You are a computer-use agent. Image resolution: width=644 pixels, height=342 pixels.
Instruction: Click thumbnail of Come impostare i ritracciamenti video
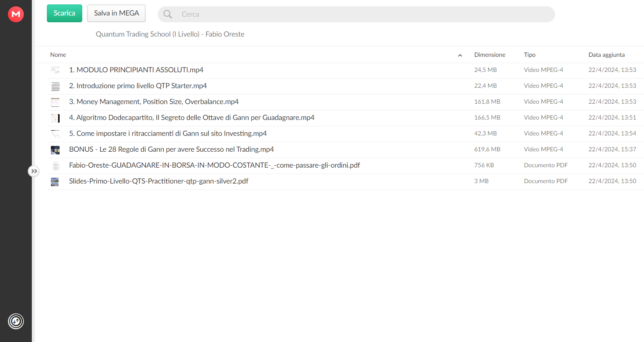pos(55,134)
